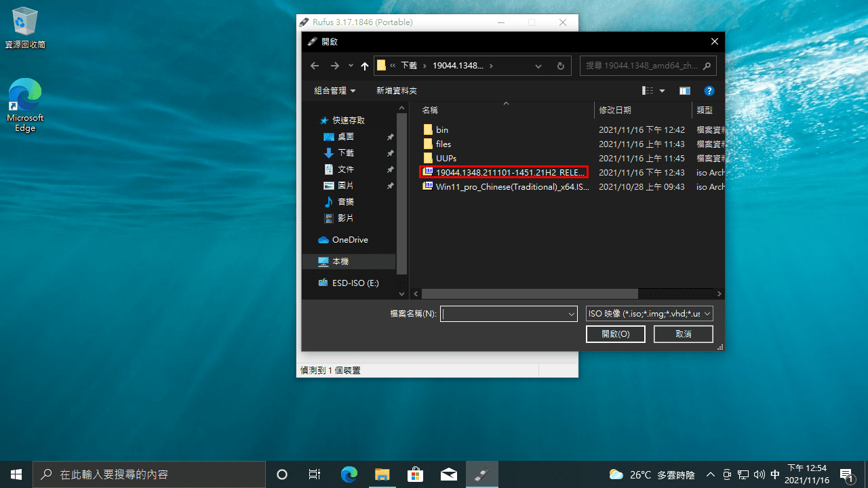Screen dimensions: 868x488
Task: Click the back navigation arrow
Action: (x=314, y=65)
